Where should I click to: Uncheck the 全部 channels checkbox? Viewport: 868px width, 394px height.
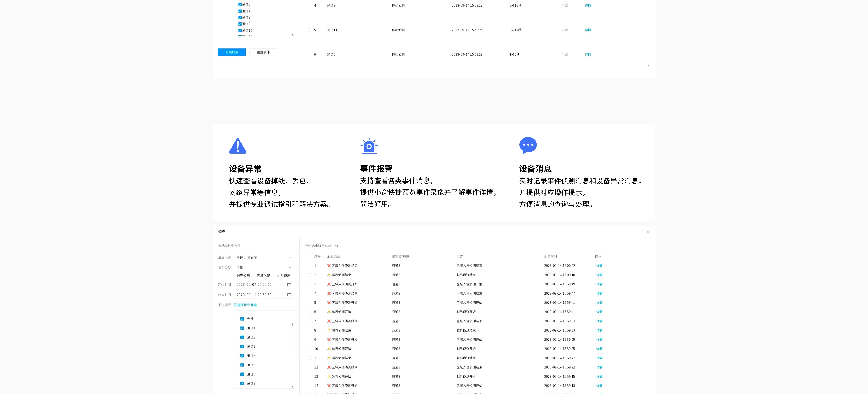tap(242, 319)
